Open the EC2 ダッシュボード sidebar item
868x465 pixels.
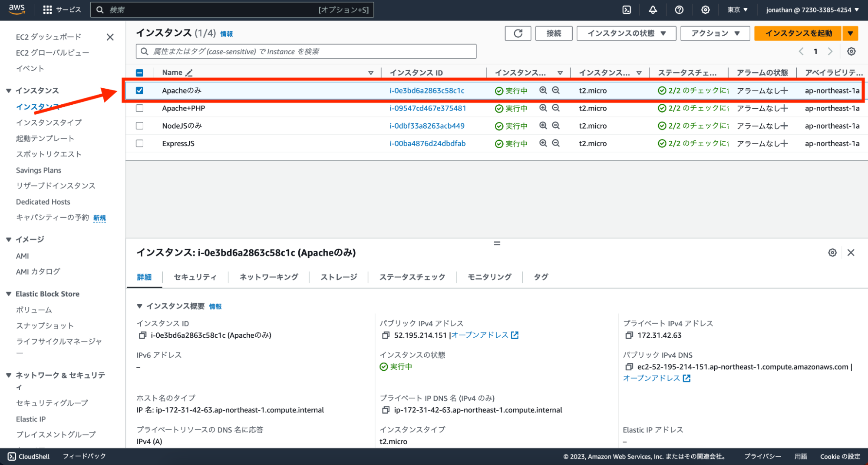pyautogui.click(x=49, y=37)
